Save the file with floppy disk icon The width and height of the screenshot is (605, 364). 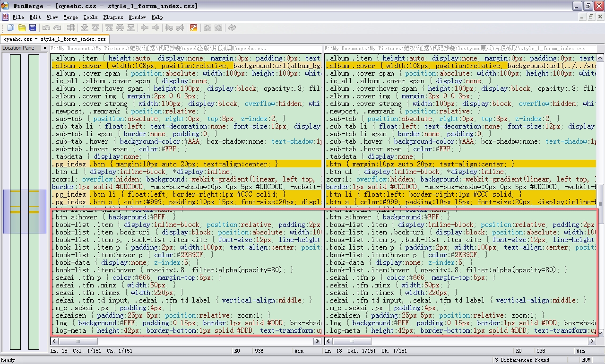coord(33,28)
